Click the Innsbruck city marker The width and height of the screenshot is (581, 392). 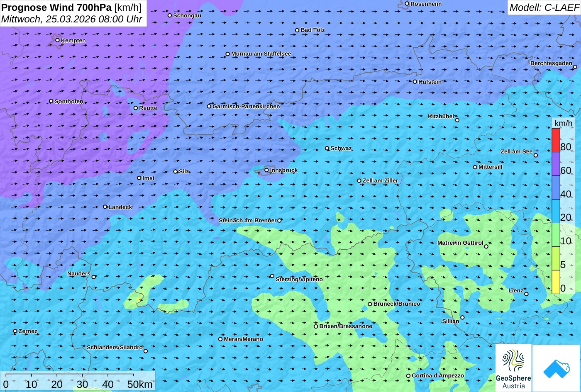(266, 170)
